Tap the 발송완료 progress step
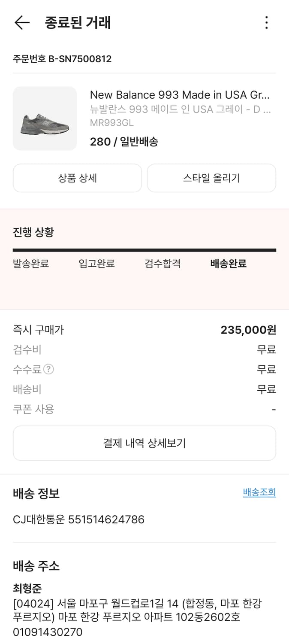 click(30, 264)
